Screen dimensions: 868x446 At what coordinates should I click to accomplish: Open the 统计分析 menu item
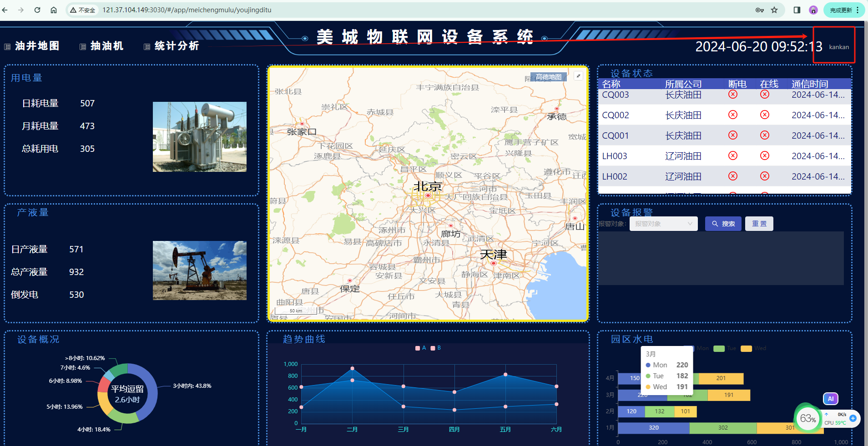[172, 46]
